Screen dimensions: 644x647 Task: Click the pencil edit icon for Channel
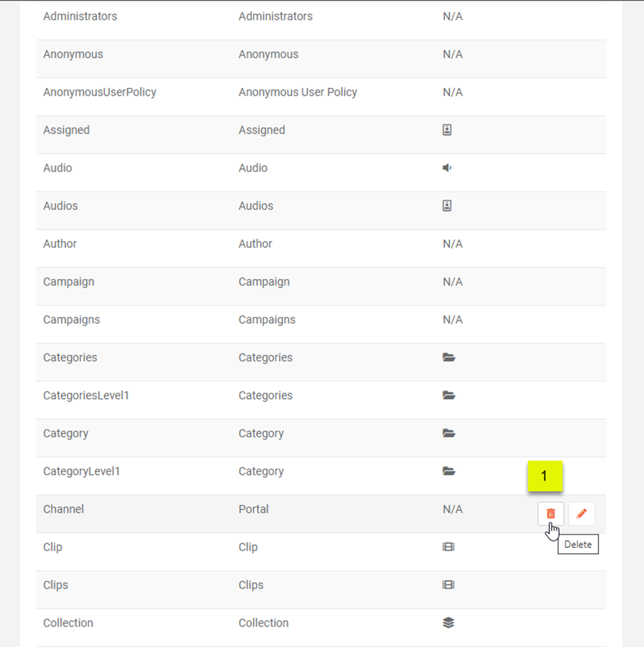[x=581, y=514]
